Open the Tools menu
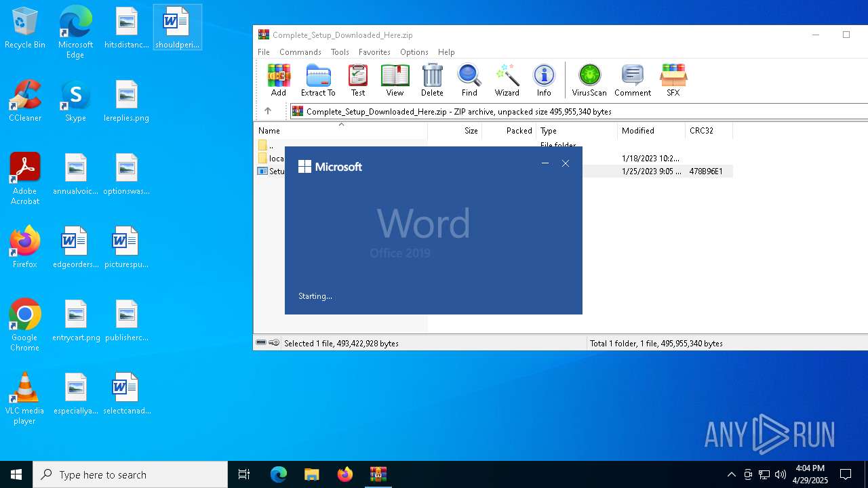 (340, 52)
